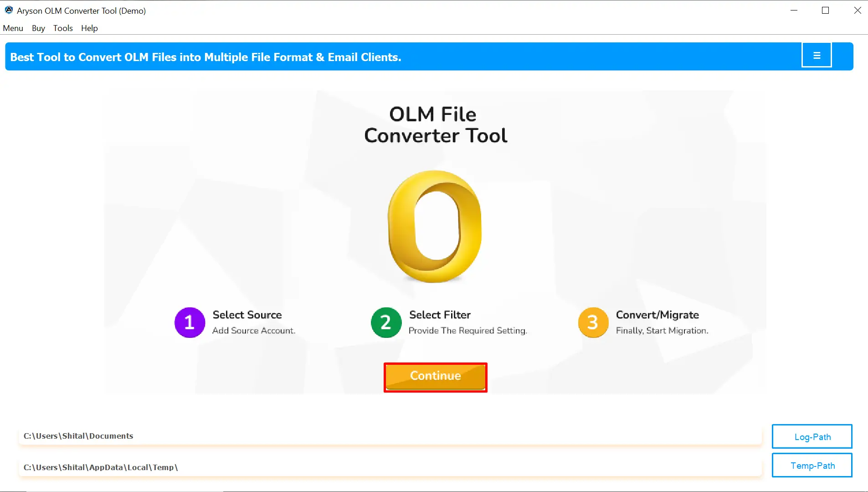The height and width of the screenshot is (492, 868).
Task: Close the Aryson OLM Converter window
Action: 857,10
